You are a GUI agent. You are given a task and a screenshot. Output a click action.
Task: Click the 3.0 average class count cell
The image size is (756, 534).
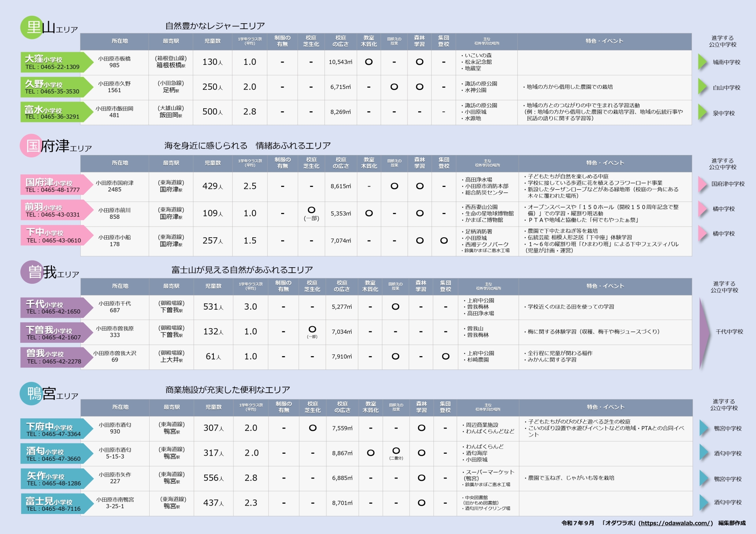point(250,307)
